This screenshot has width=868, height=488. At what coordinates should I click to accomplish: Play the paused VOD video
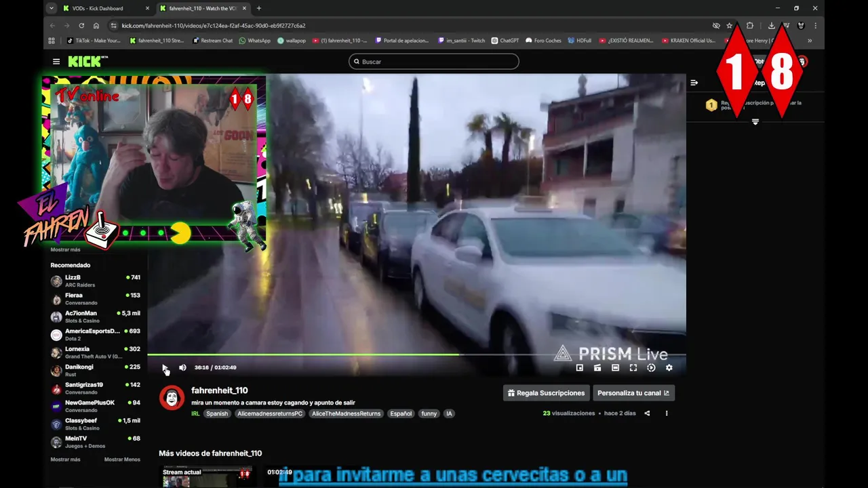pos(165,367)
